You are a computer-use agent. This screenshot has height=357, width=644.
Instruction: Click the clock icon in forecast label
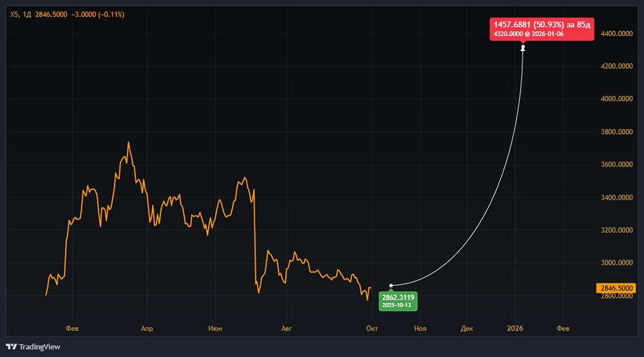(x=527, y=34)
